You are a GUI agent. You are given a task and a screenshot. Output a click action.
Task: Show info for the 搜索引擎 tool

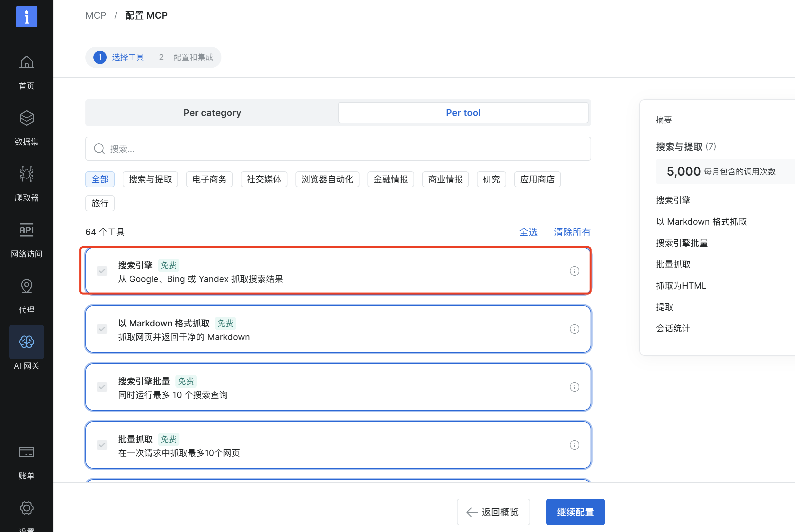574,271
